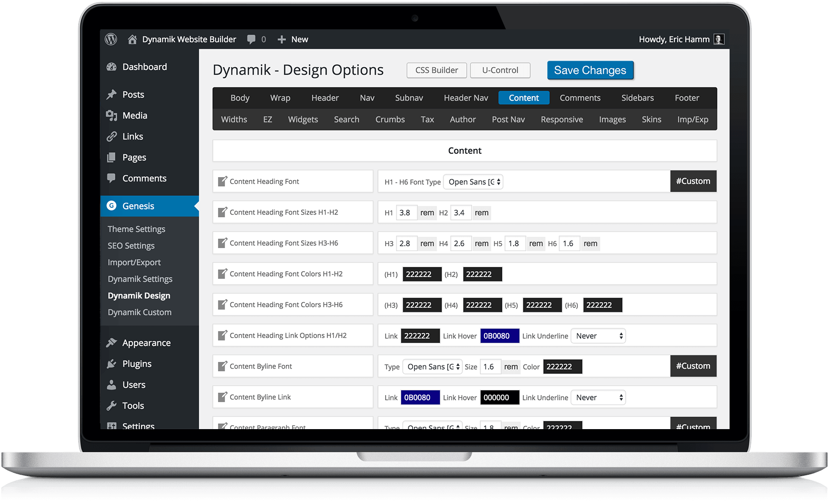Open the Sidebars tab
The image size is (829, 504).
[637, 98]
